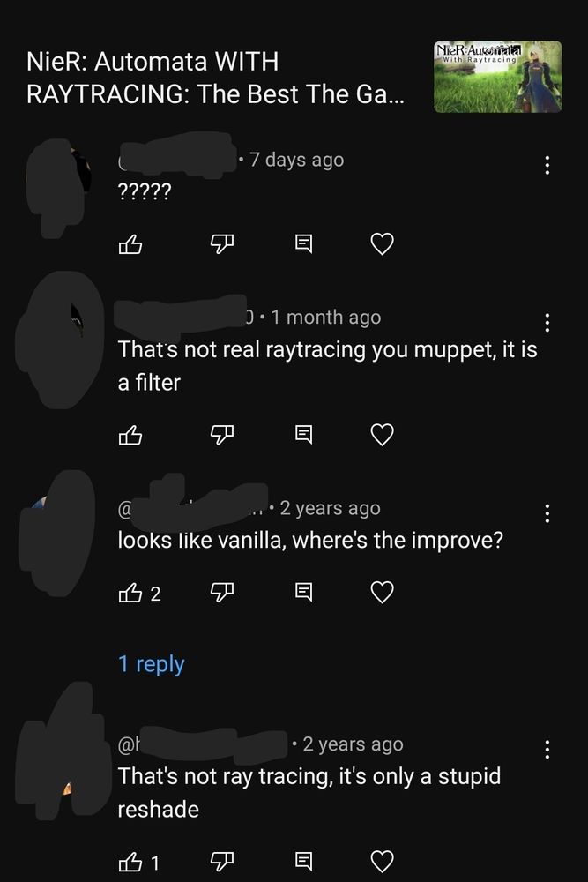This screenshot has width=588, height=882.
Task: Expand the "1 reply" thread
Action: pyautogui.click(x=152, y=664)
